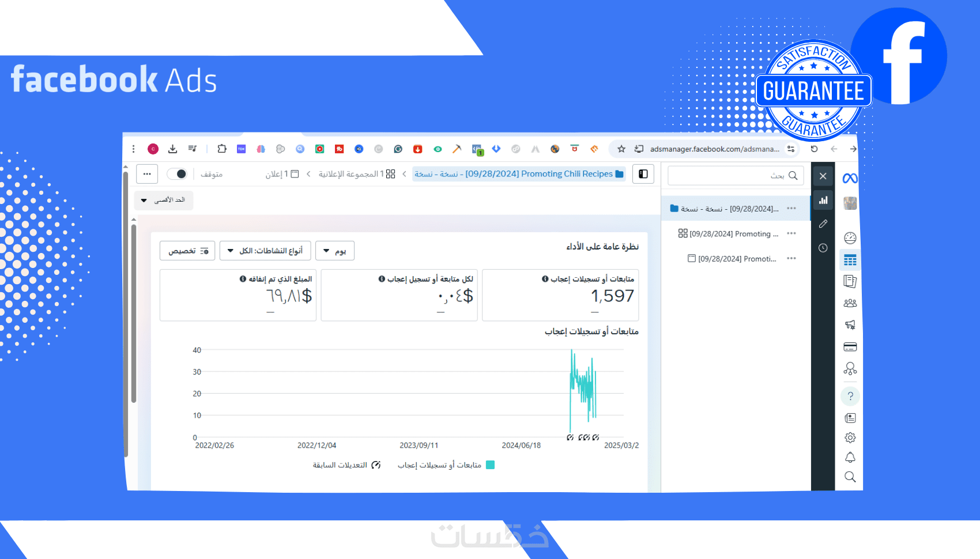Image resolution: width=980 pixels, height=559 pixels.
Task: Open more options for ad row
Action: pos(791,258)
